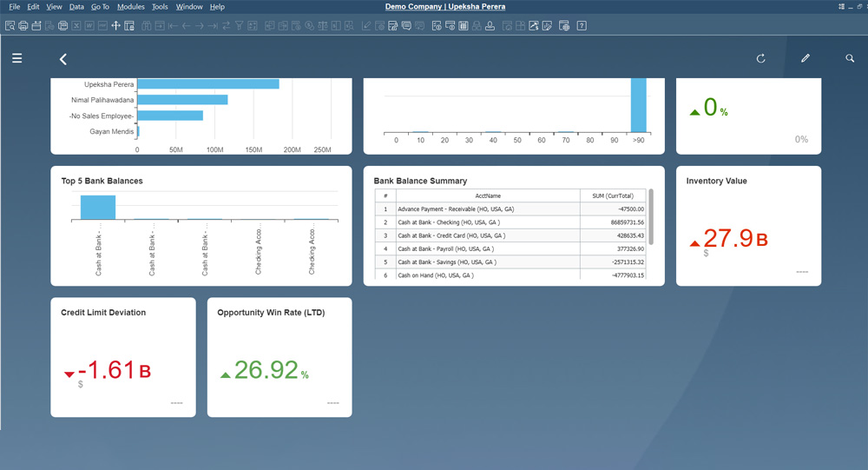Open the hamburger main menu
Image resolution: width=868 pixels, height=470 pixels.
17,59
